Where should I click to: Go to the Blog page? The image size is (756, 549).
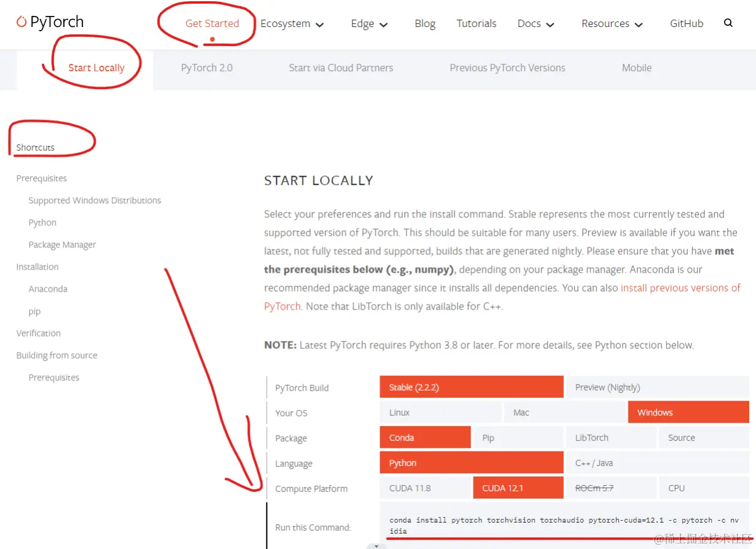pos(425,23)
